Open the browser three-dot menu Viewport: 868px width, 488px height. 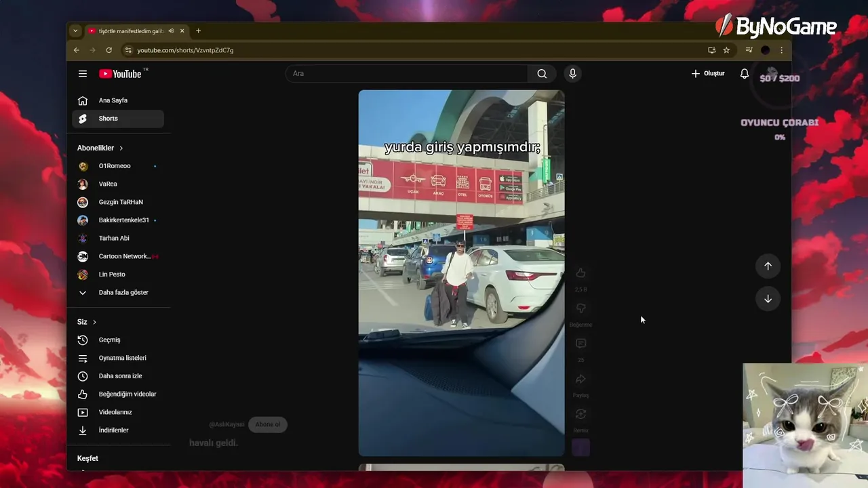(x=781, y=50)
